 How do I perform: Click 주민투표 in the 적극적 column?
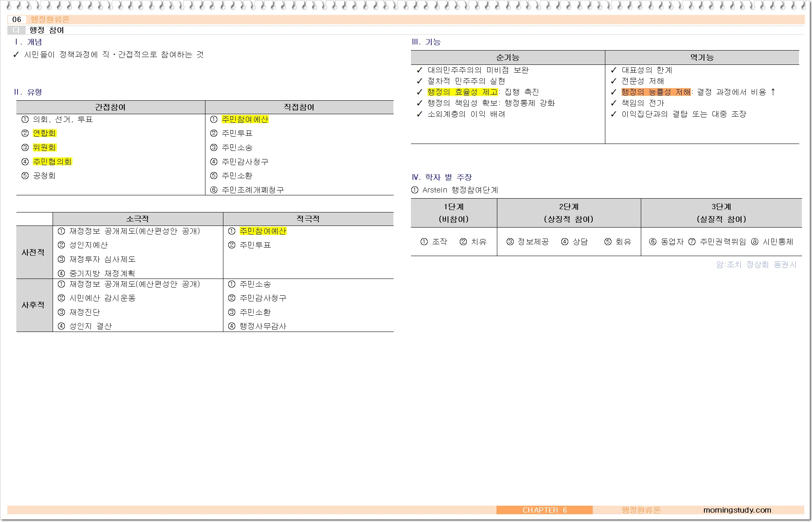(x=255, y=245)
